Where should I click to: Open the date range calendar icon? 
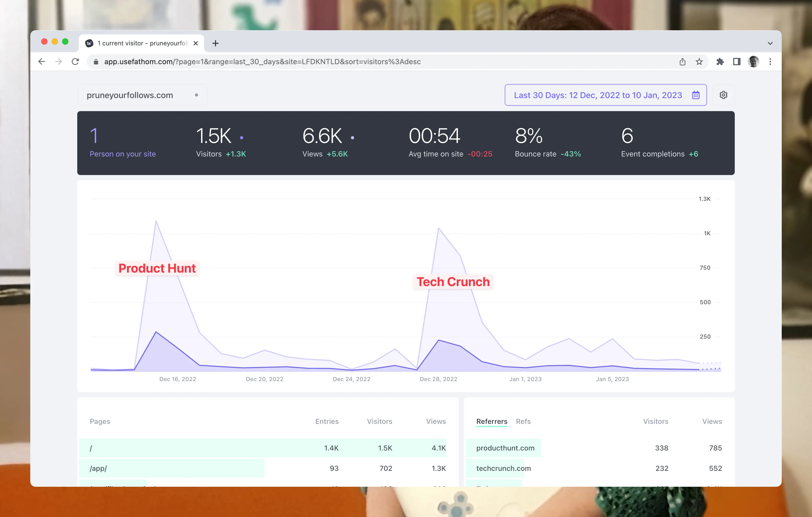point(695,95)
